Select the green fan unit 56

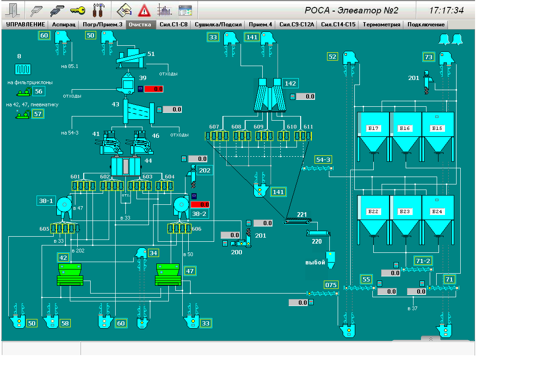pos(23,92)
